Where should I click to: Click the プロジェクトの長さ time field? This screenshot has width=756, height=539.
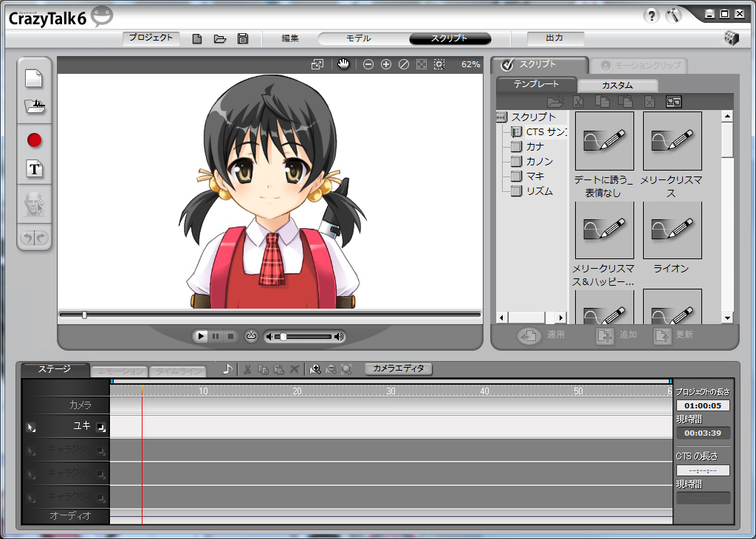click(703, 405)
